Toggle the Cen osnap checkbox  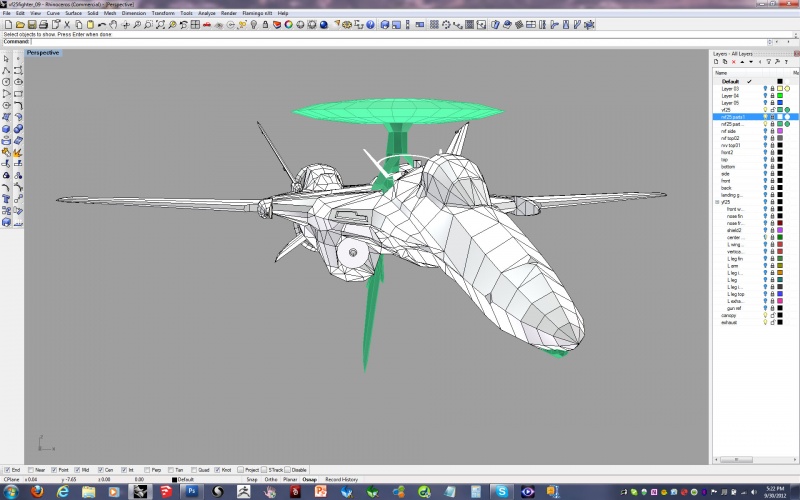101,470
